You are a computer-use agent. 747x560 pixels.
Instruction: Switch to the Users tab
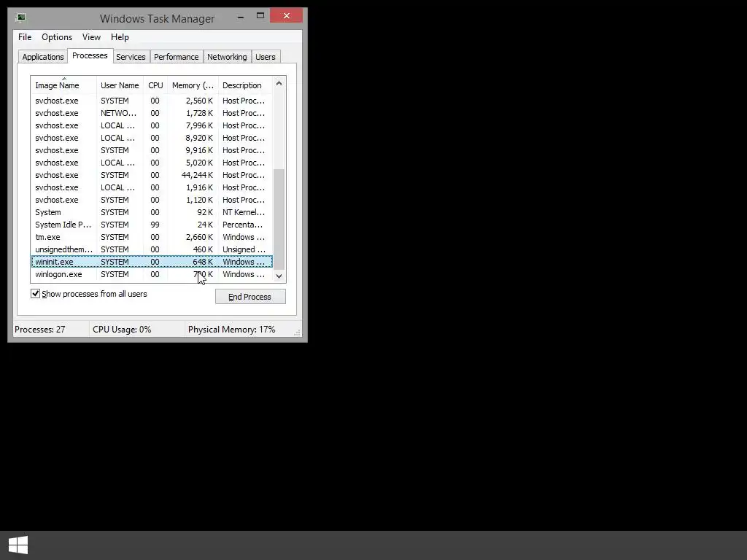tap(266, 57)
